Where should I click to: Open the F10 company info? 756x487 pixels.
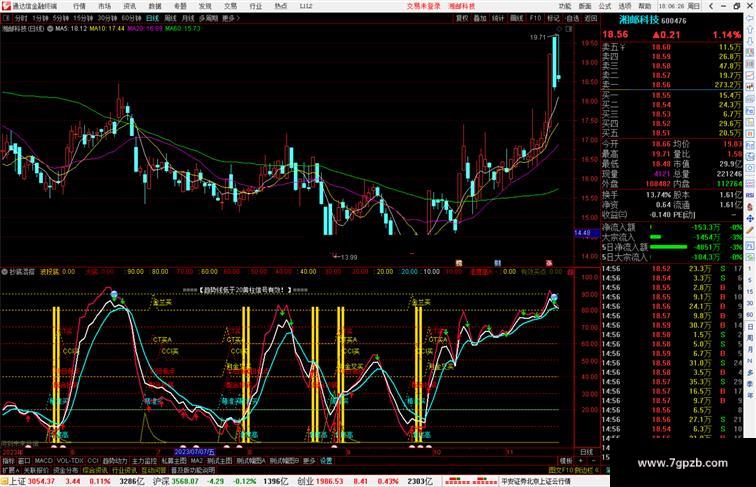point(535,18)
